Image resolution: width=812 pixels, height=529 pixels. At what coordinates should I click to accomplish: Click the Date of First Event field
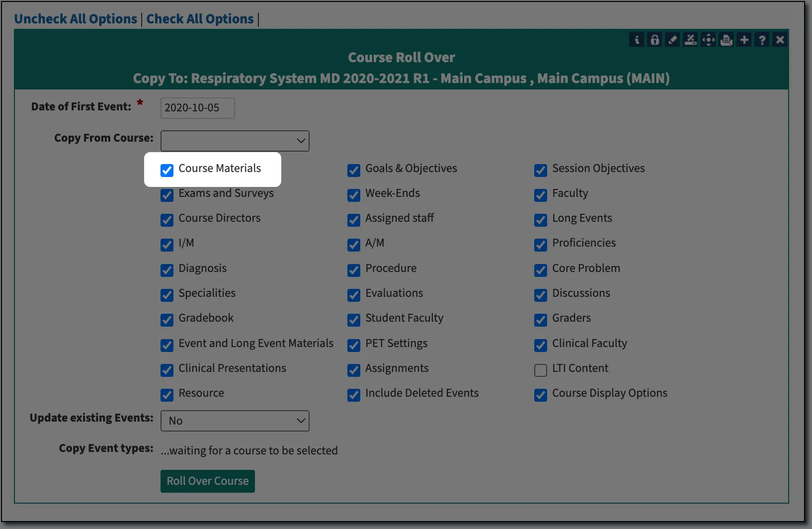coord(198,108)
